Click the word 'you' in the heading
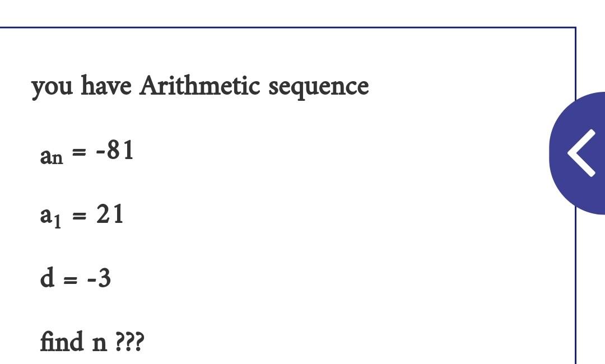The width and height of the screenshot is (605, 364). click(52, 87)
